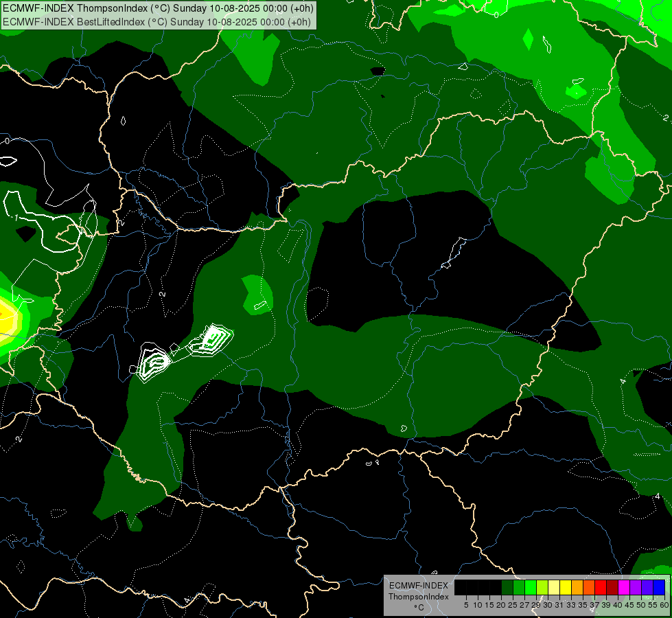
Task: Click the legend tick value '20'
Action: [501, 605]
